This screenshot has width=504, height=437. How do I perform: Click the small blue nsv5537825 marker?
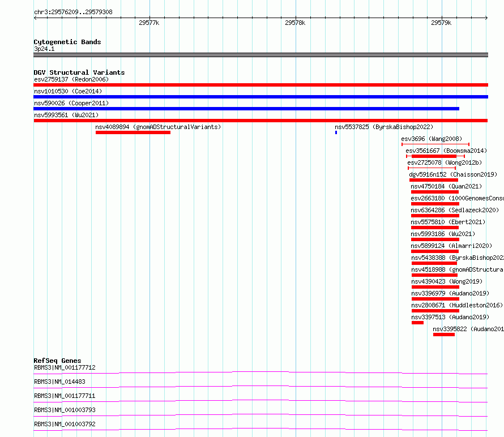[x=336, y=132]
